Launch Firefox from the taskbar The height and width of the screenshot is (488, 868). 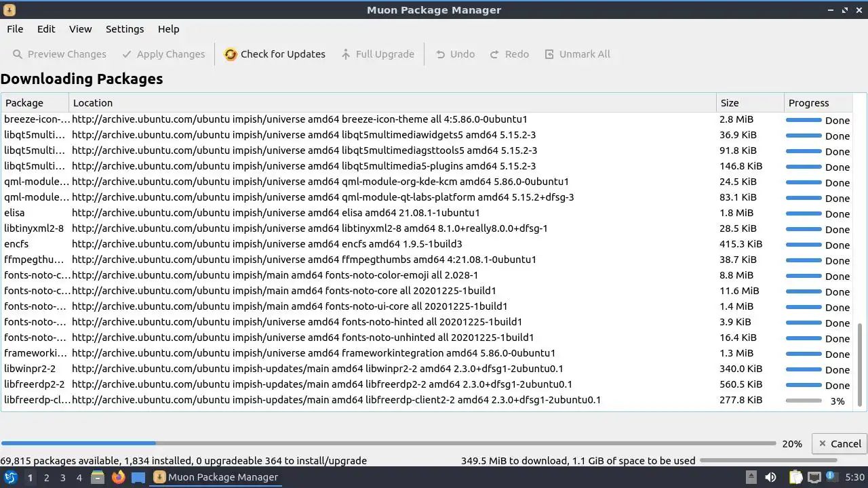(x=118, y=477)
